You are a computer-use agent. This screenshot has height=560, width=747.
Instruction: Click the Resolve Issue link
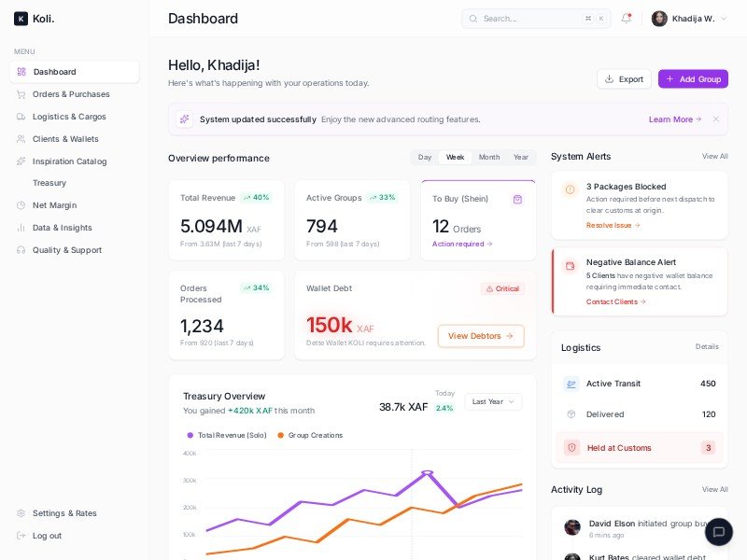coord(613,225)
